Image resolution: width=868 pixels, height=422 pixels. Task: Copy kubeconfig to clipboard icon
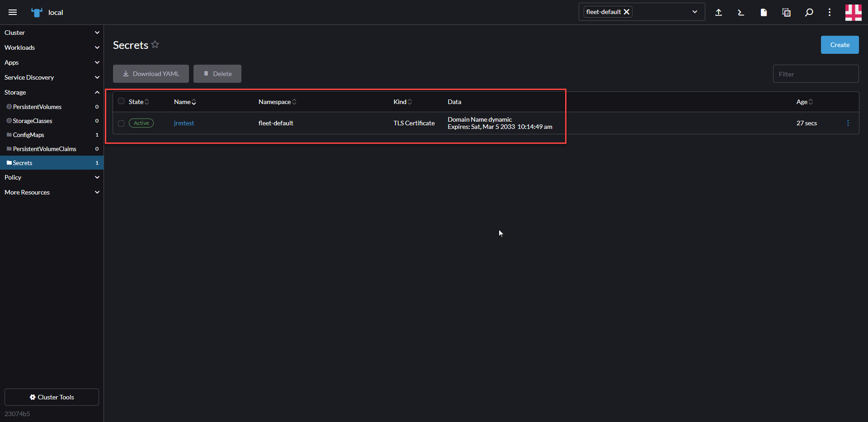coord(786,12)
